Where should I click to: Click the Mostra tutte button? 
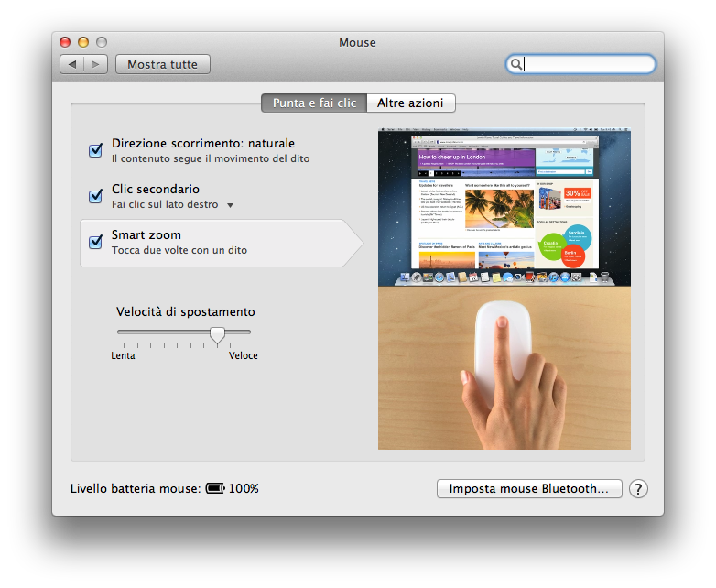[x=163, y=64]
